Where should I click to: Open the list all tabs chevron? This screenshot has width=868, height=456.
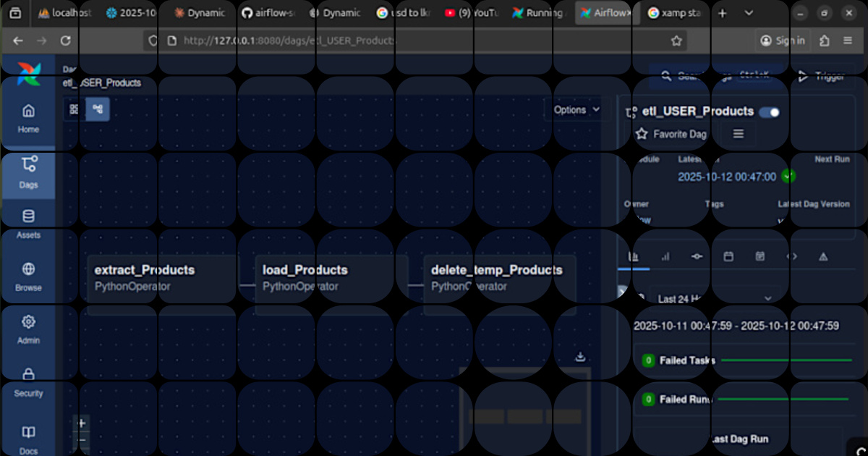[x=749, y=13]
